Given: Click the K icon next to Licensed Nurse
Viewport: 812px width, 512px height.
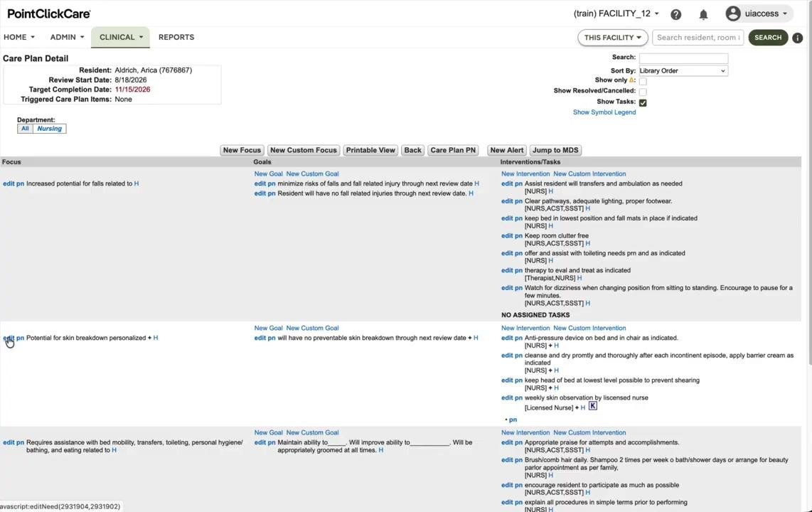Looking at the screenshot, I should click(x=593, y=406).
